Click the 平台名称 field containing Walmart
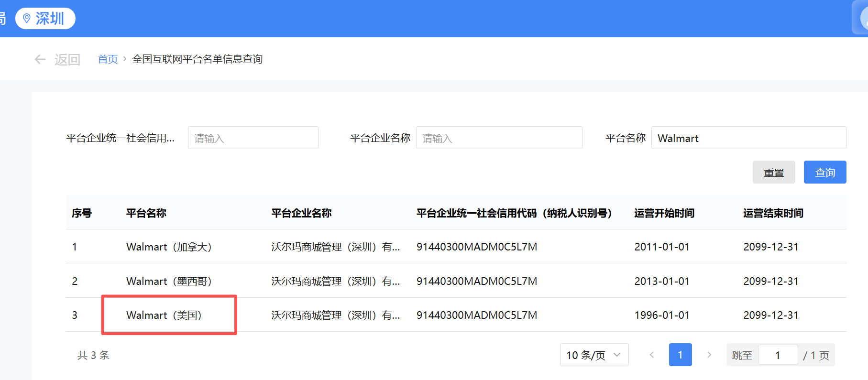The height and width of the screenshot is (380, 868). (x=748, y=138)
